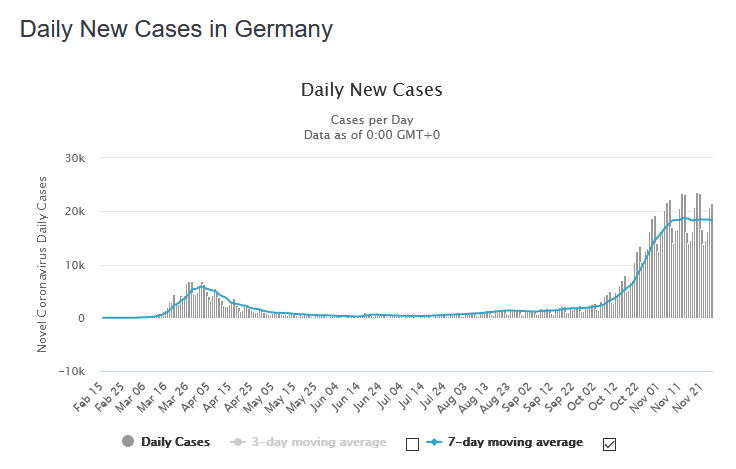Click the 3-day moving average line marker
This screenshot has width=736, height=469.
pos(238,442)
